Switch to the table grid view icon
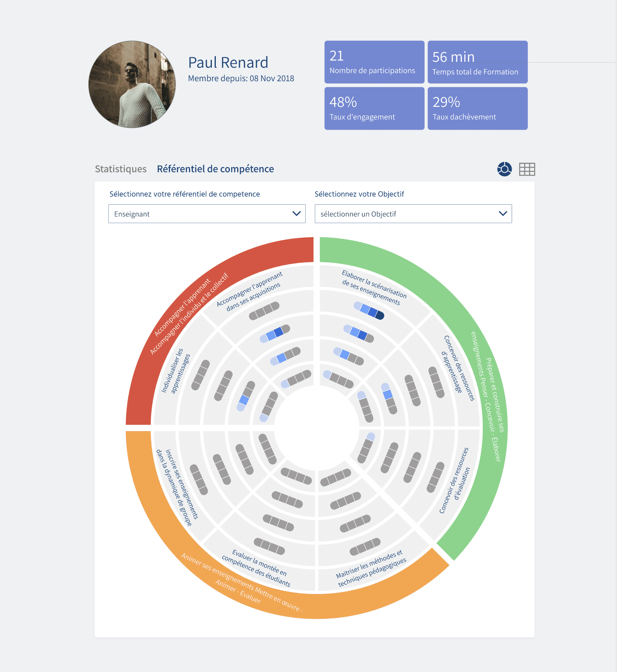This screenshot has height=672, width=617. [x=527, y=169]
